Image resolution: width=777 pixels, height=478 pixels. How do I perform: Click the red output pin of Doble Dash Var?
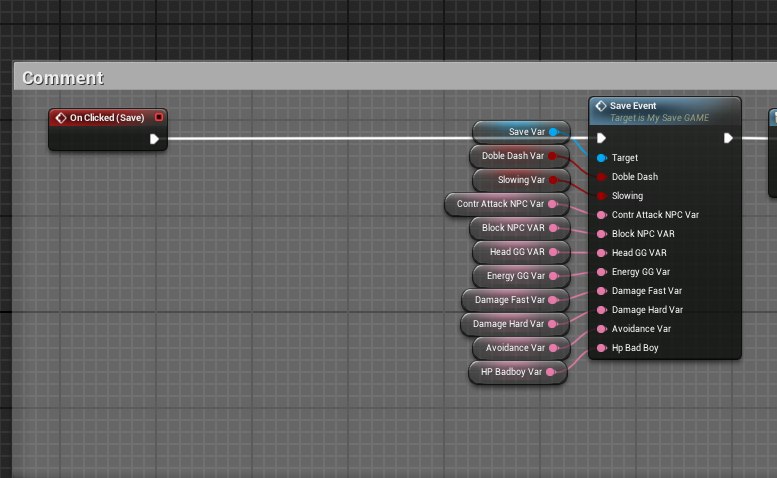pyautogui.click(x=552, y=156)
